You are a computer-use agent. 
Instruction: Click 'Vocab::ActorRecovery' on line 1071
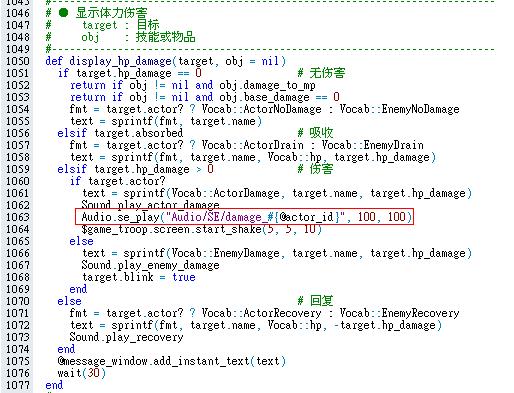[x=261, y=313]
